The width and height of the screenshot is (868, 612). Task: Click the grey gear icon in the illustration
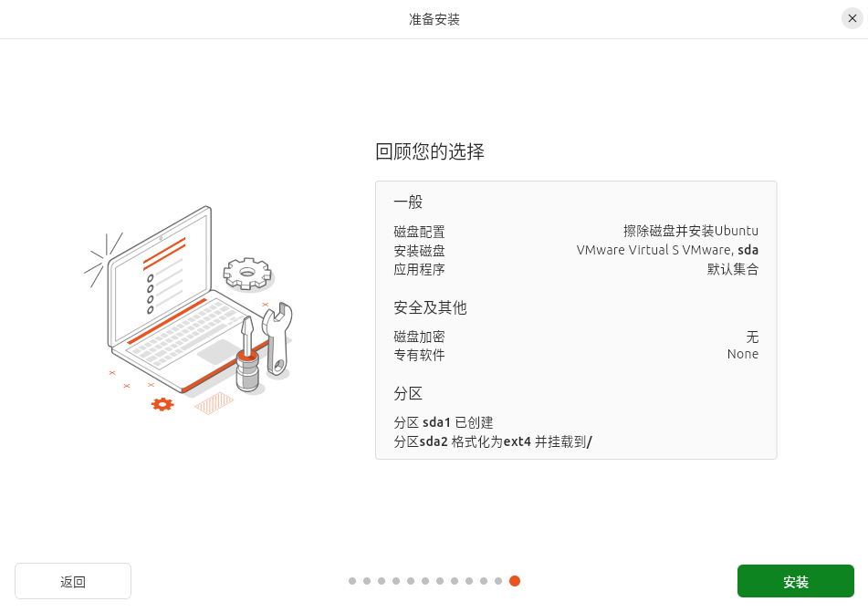click(247, 274)
